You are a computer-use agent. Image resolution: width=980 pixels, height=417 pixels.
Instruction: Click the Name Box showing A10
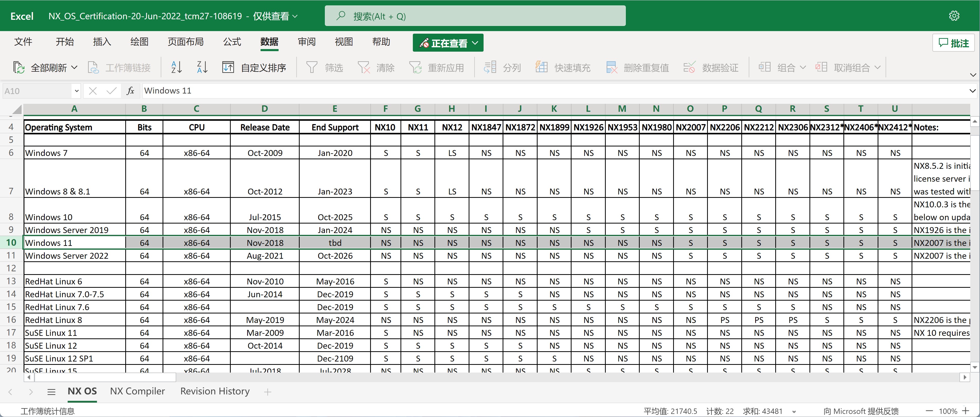37,91
